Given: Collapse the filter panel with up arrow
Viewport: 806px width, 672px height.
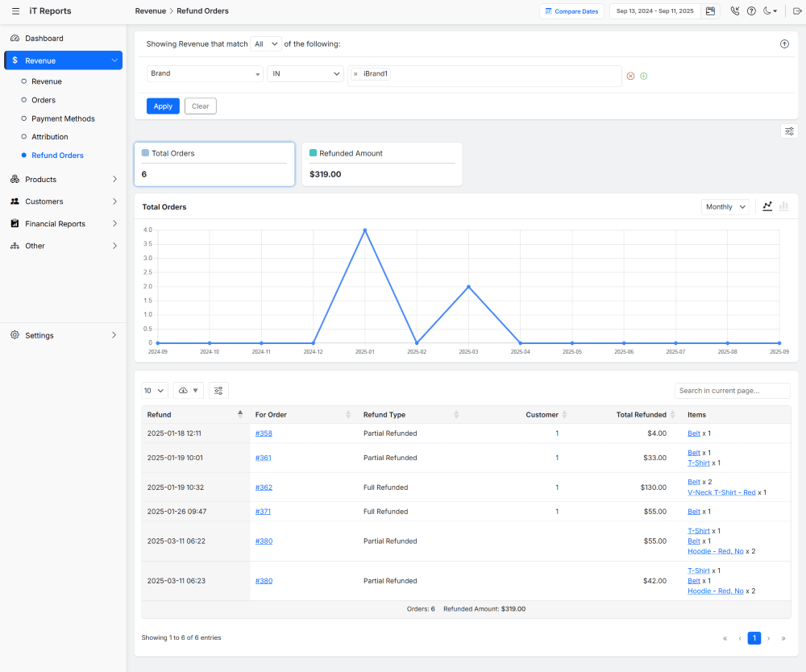Looking at the screenshot, I should [784, 44].
